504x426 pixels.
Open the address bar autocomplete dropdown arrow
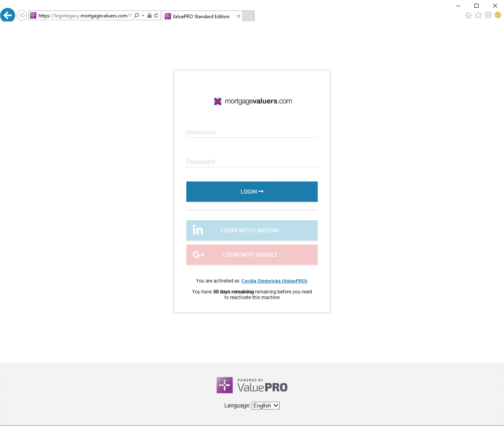tap(143, 16)
